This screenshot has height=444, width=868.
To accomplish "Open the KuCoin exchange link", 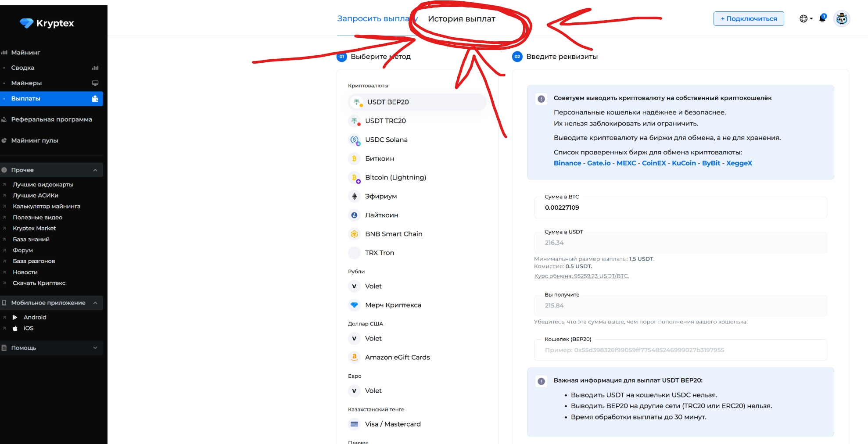I will click(684, 163).
